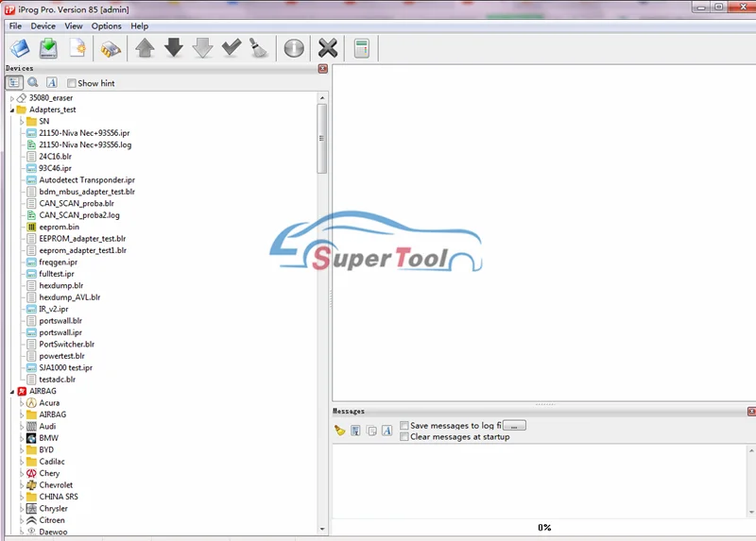This screenshot has width=756, height=541.
Task: Select hexdump_AVL.blr item
Action: (69, 297)
